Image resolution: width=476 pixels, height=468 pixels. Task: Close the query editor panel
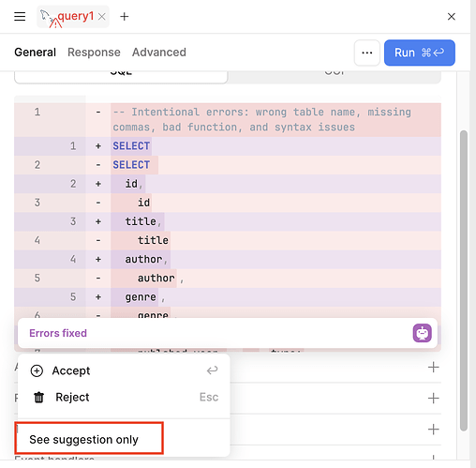click(452, 17)
